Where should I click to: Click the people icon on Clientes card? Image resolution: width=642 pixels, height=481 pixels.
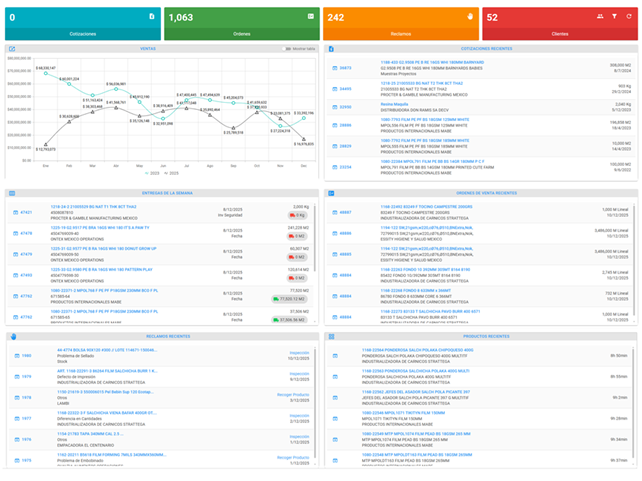point(600,17)
